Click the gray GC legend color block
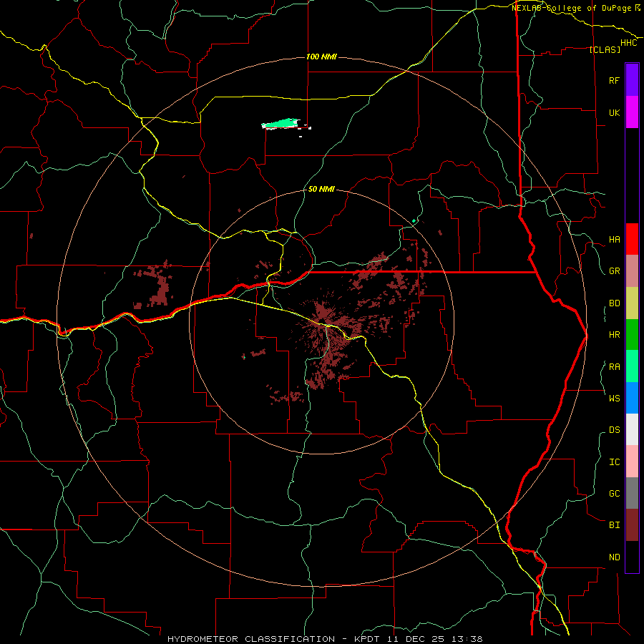 tap(632, 493)
